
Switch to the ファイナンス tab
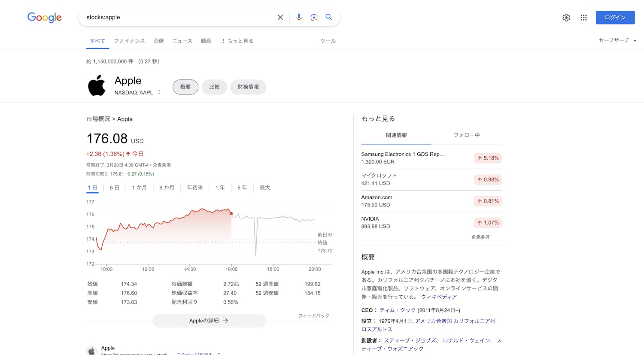point(129,41)
